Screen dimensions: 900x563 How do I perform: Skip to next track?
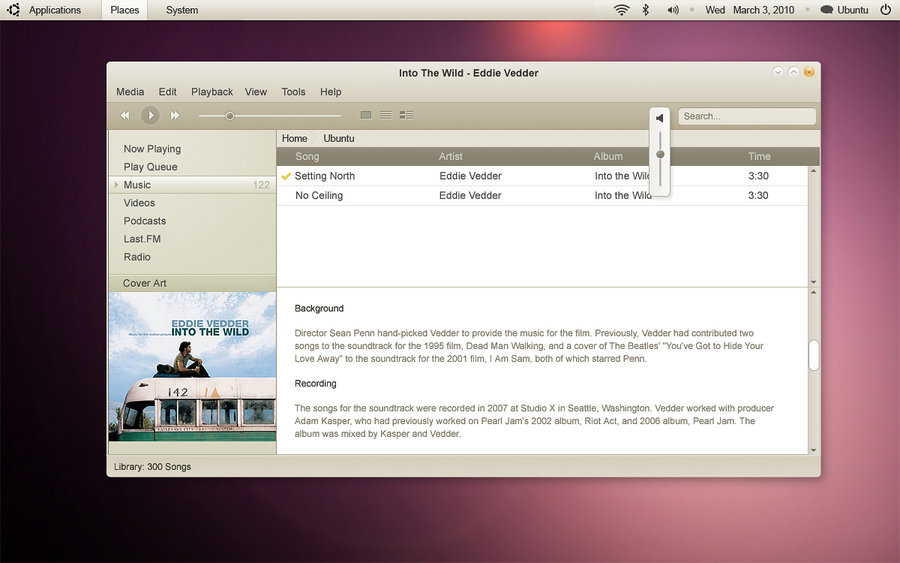click(x=175, y=115)
